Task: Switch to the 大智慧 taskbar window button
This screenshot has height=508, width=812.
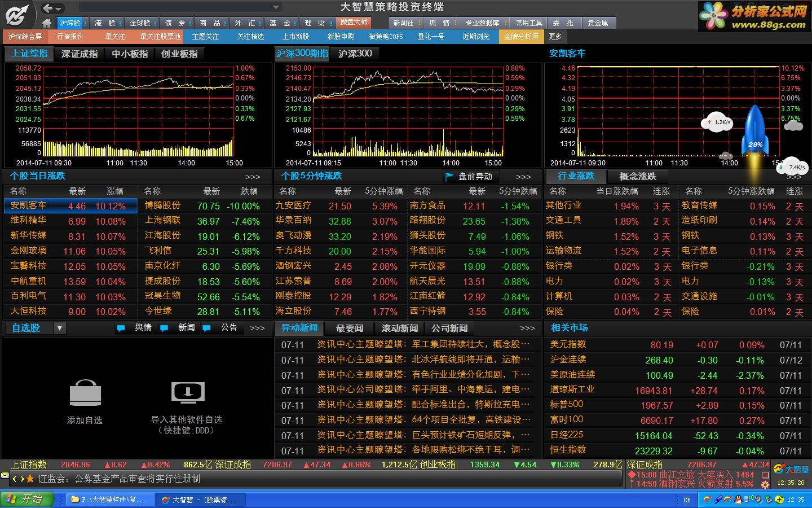Action: pyautogui.click(x=201, y=500)
